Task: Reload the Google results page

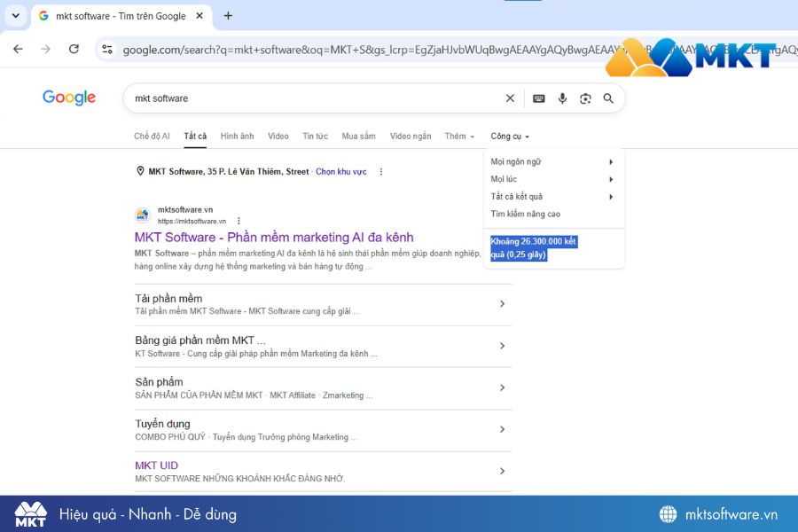Action: point(74,49)
